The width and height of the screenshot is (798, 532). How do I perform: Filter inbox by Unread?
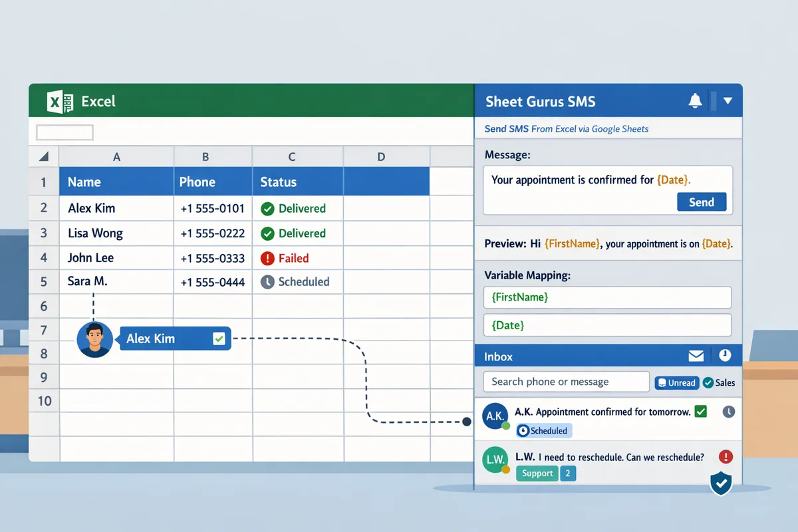coord(676,382)
